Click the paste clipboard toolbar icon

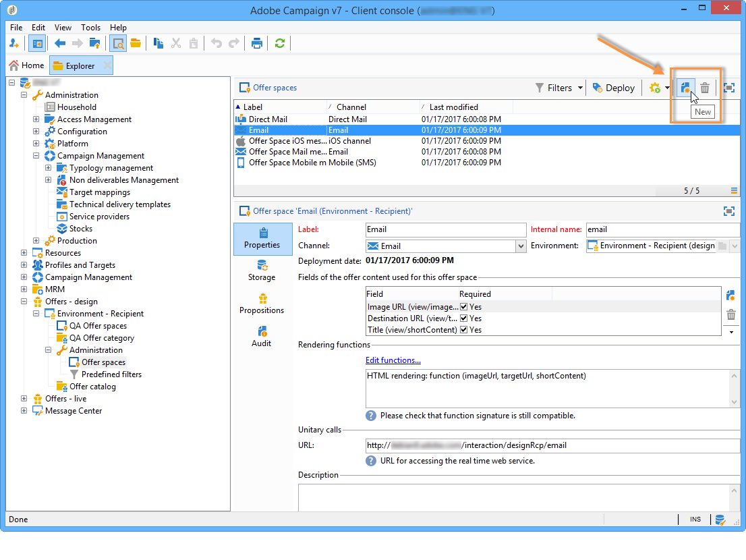(x=194, y=44)
